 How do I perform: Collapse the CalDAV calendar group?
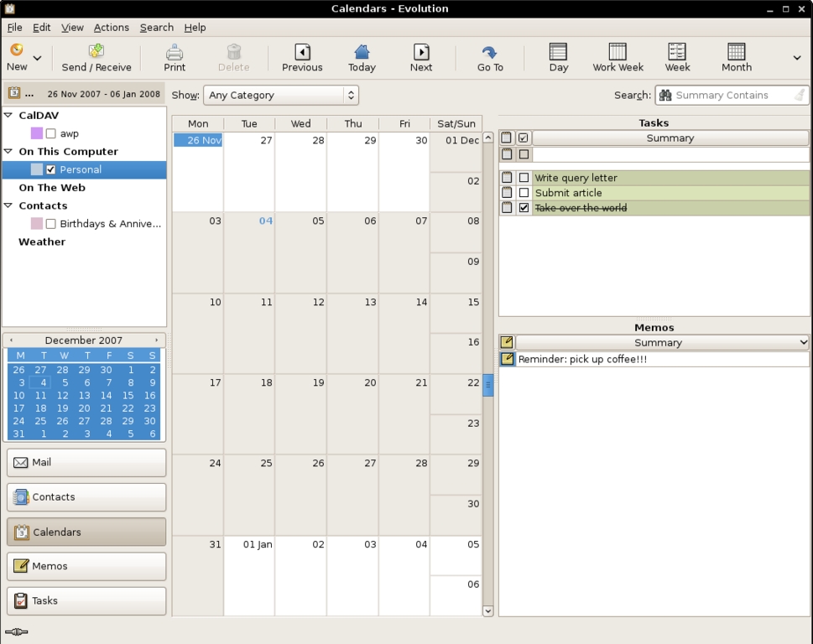pos(8,116)
